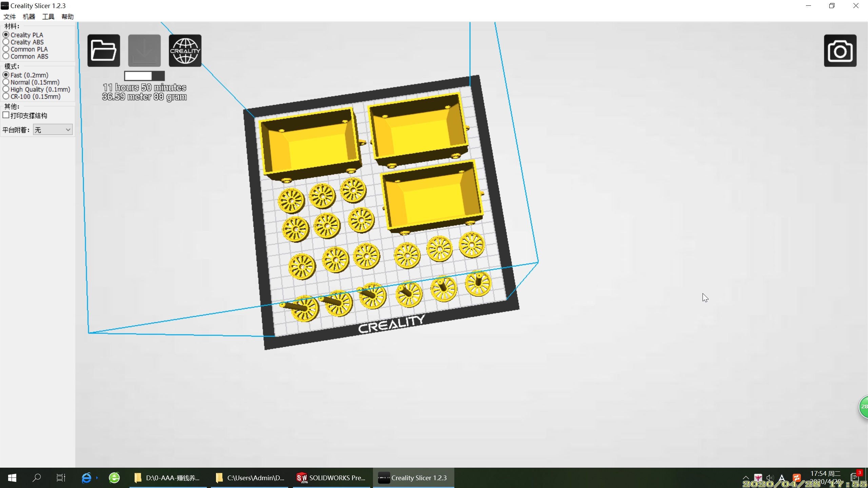This screenshot has height=488, width=868.
Task: Switch to the D:\0-AAA folder window
Action: tap(168, 478)
